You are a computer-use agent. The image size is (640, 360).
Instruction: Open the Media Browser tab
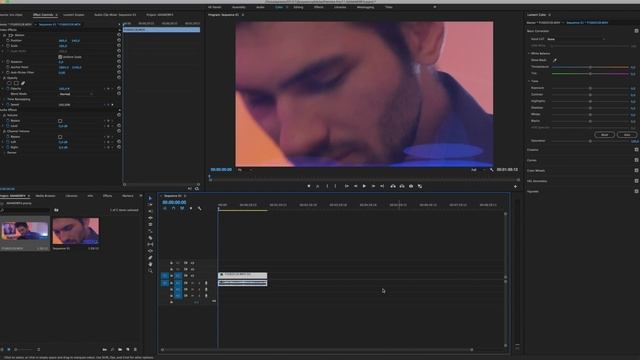click(45, 196)
